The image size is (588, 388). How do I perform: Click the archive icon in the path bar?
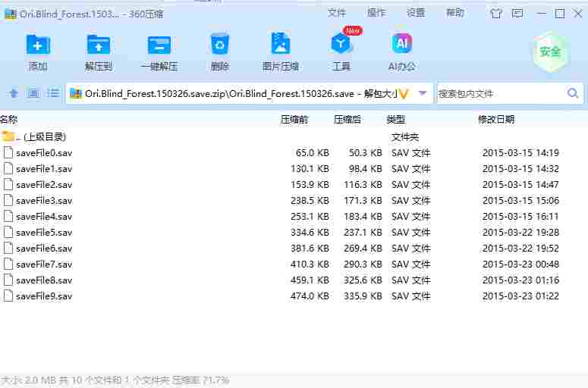tap(76, 93)
